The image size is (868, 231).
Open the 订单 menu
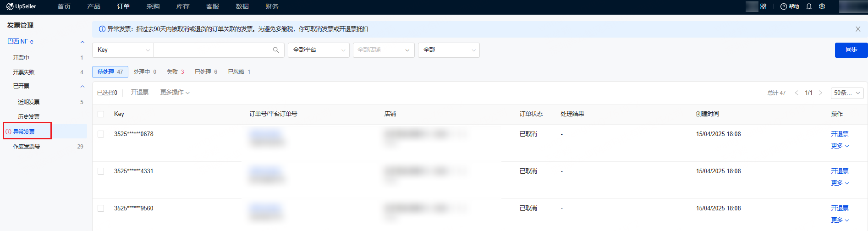[123, 6]
